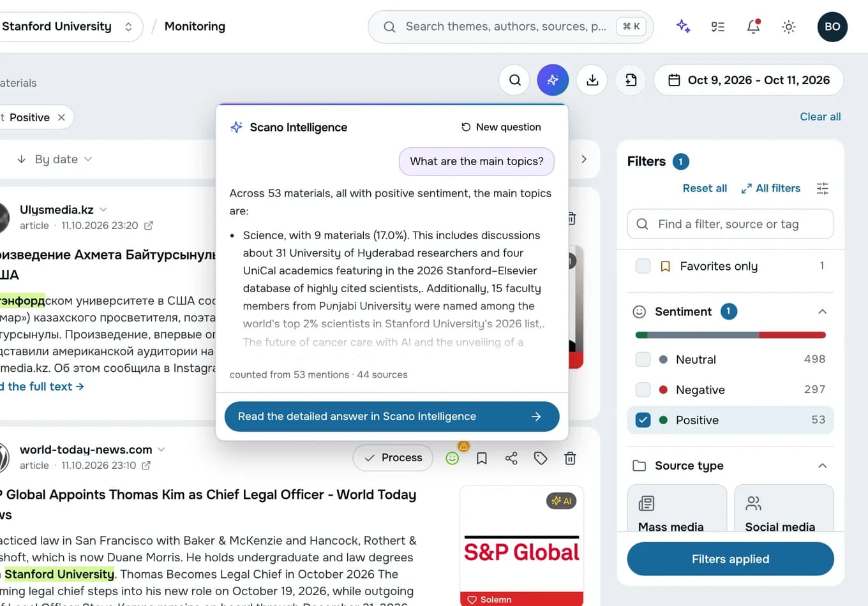Open the Scano Intelligence purple button
The width and height of the screenshot is (868, 606).
553,80
